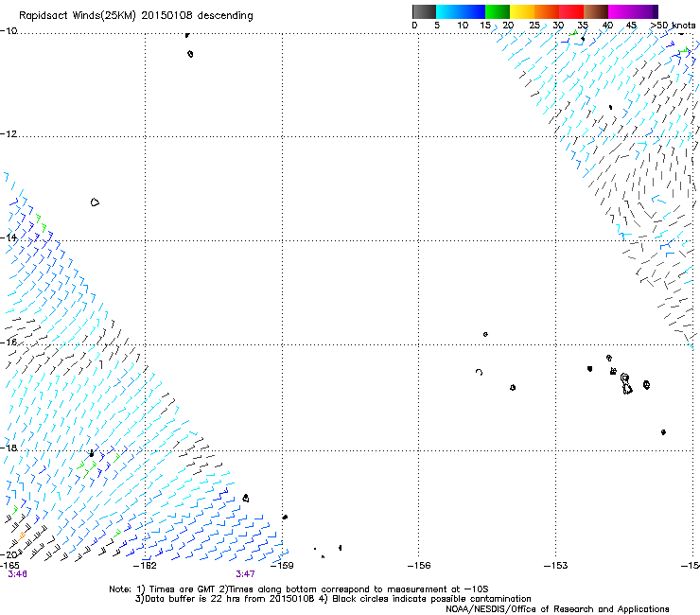Click the "NOAA/NESDIS/Office of Research and Applications" credit

[557, 609]
